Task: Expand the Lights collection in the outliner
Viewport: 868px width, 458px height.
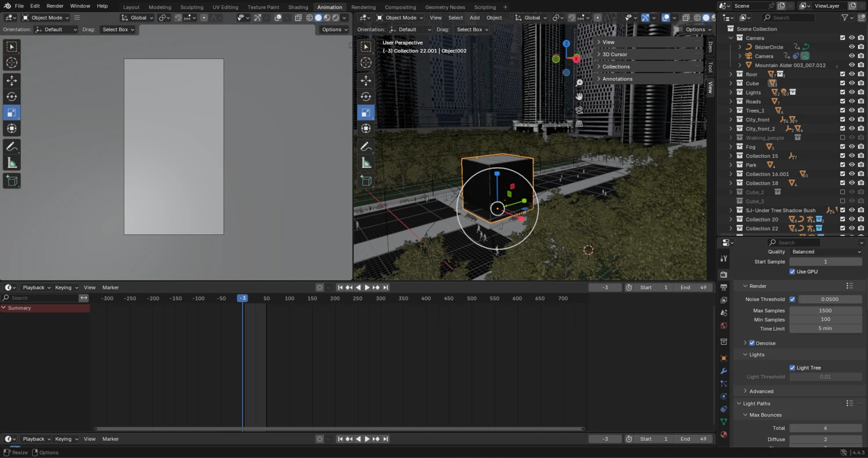Action: click(731, 92)
